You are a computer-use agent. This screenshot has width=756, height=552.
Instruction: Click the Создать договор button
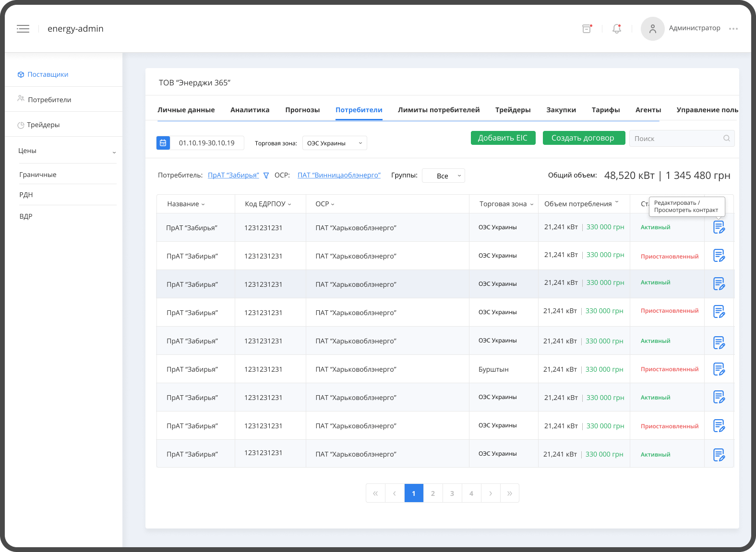(x=583, y=138)
